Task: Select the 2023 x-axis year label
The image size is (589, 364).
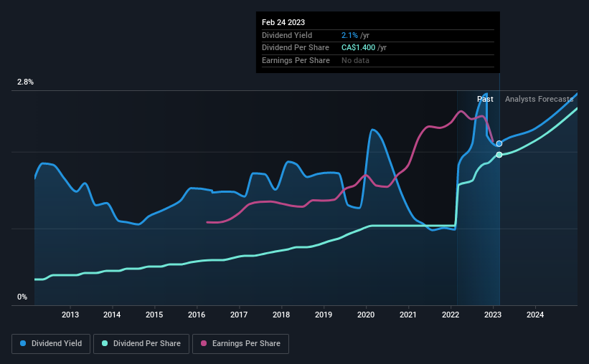Action: click(x=493, y=315)
